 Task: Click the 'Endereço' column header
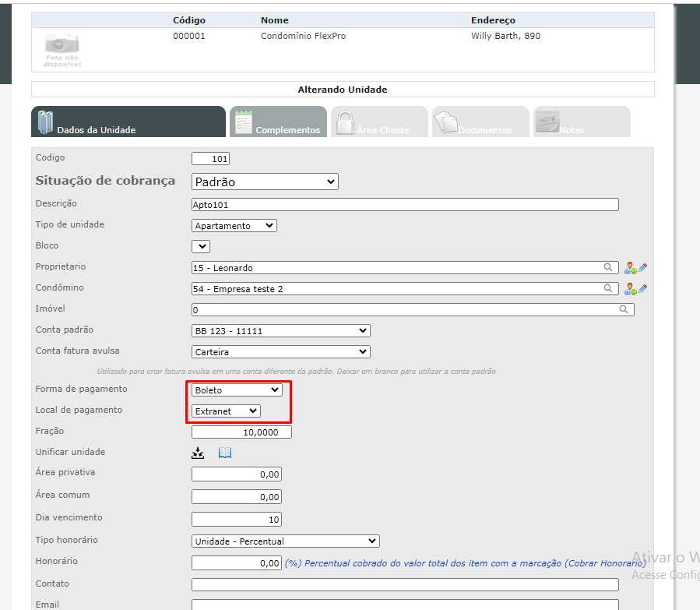494,20
